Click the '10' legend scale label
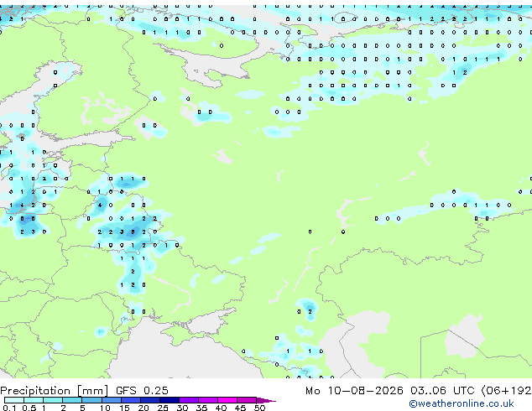The width and height of the screenshot is (532, 411). tap(105, 408)
